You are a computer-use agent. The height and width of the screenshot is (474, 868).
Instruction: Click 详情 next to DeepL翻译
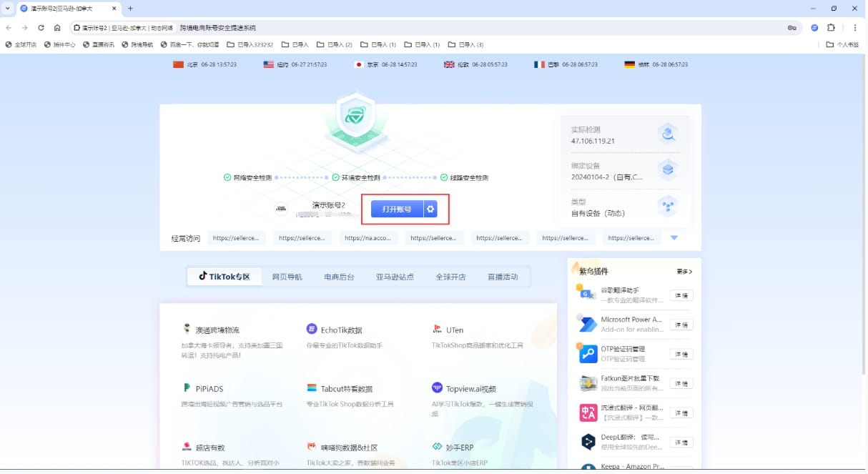(x=681, y=443)
